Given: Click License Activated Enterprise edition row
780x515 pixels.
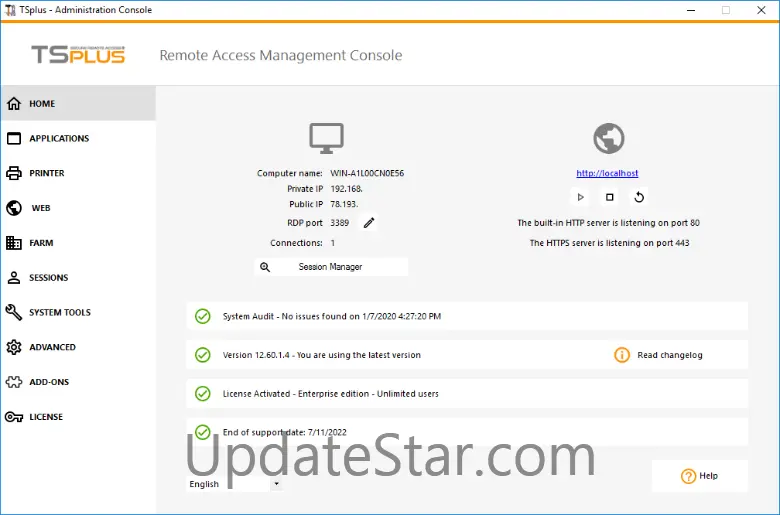Looking at the screenshot, I should point(467,394).
